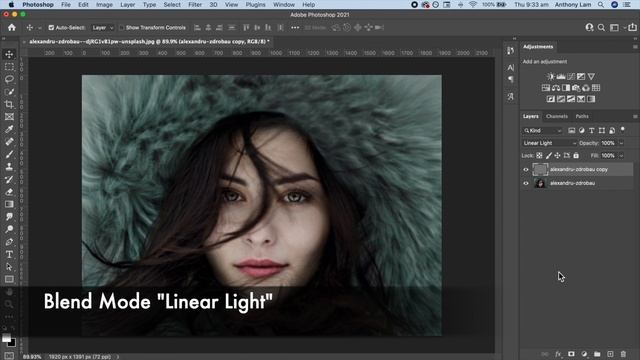Add a Levels adjustment

(x=561, y=76)
